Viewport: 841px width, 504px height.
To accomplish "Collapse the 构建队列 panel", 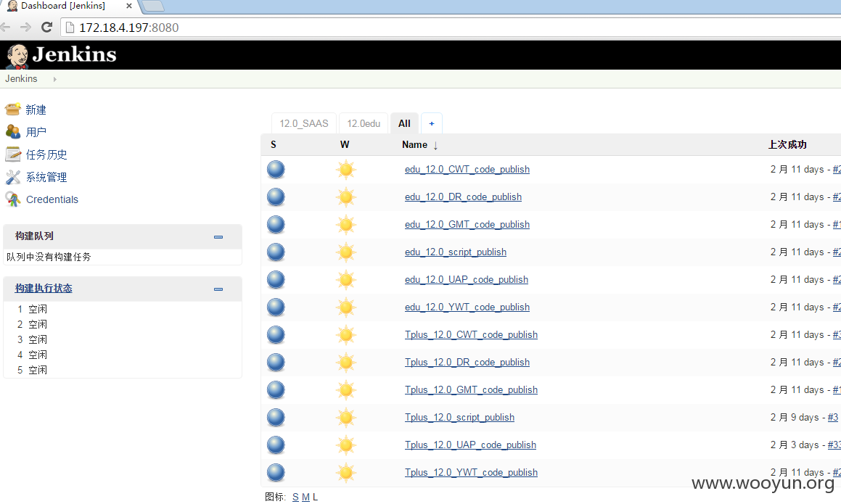I will tap(218, 236).
